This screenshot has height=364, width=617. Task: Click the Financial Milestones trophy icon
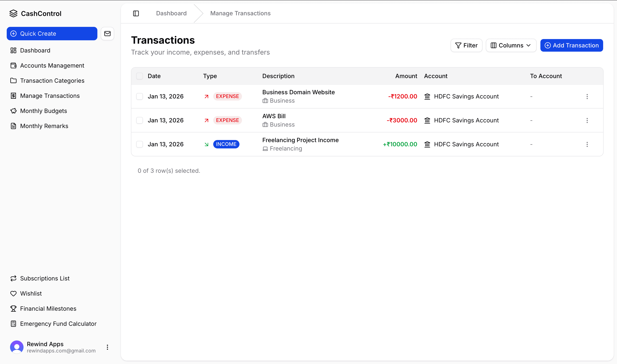(13, 309)
